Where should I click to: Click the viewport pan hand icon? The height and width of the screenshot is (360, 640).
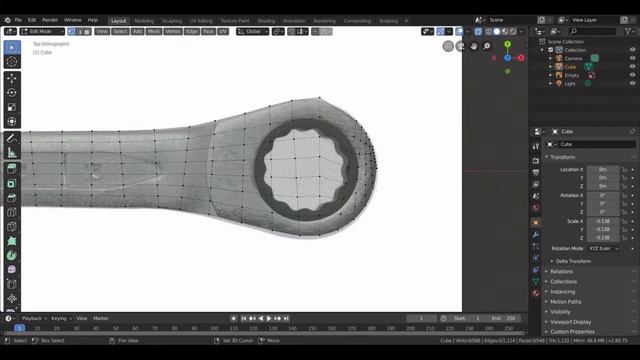473,46
